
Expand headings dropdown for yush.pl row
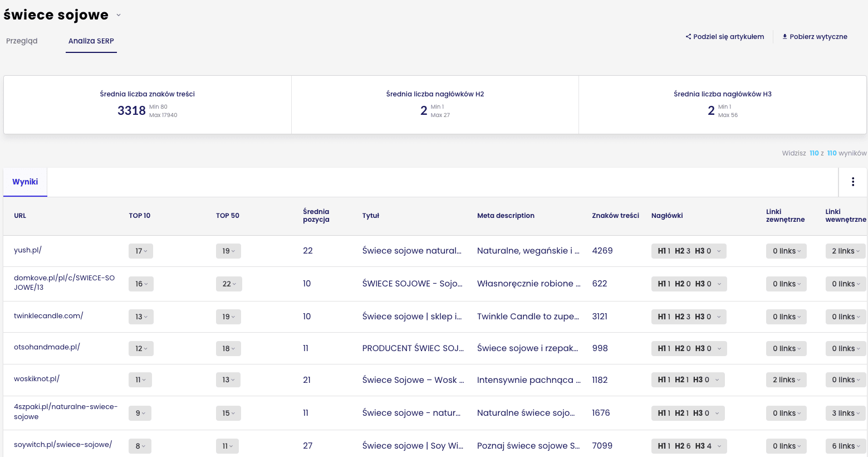tap(689, 251)
